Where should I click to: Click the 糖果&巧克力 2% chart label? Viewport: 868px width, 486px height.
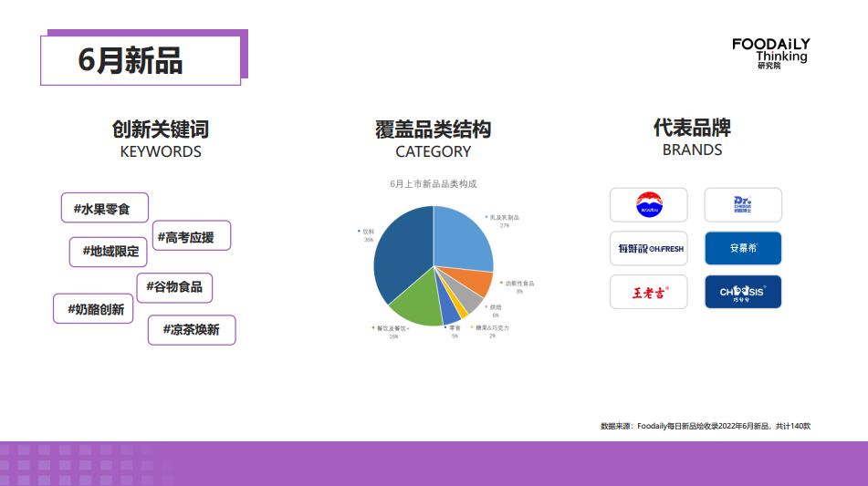tap(490, 332)
